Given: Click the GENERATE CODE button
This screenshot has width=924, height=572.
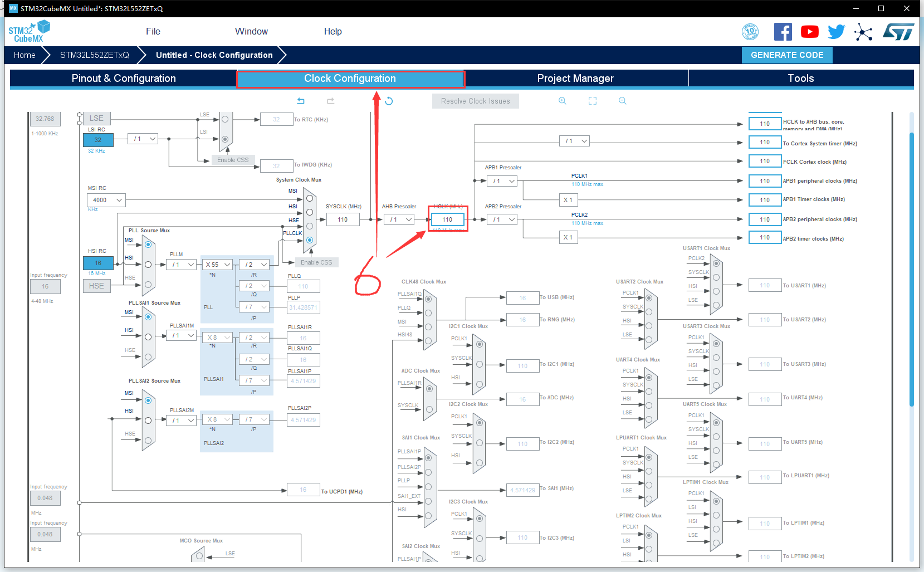Looking at the screenshot, I should [787, 55].
